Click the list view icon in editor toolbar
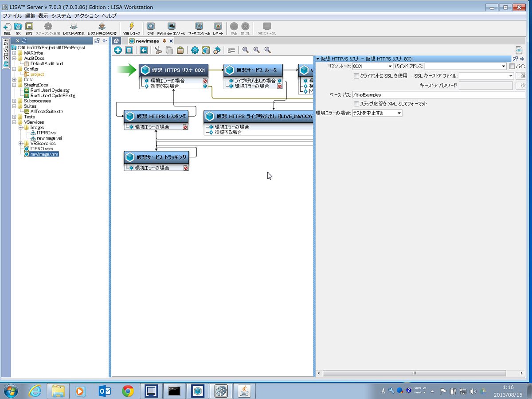Screen dimensions: 532x399 pos(231,50)
